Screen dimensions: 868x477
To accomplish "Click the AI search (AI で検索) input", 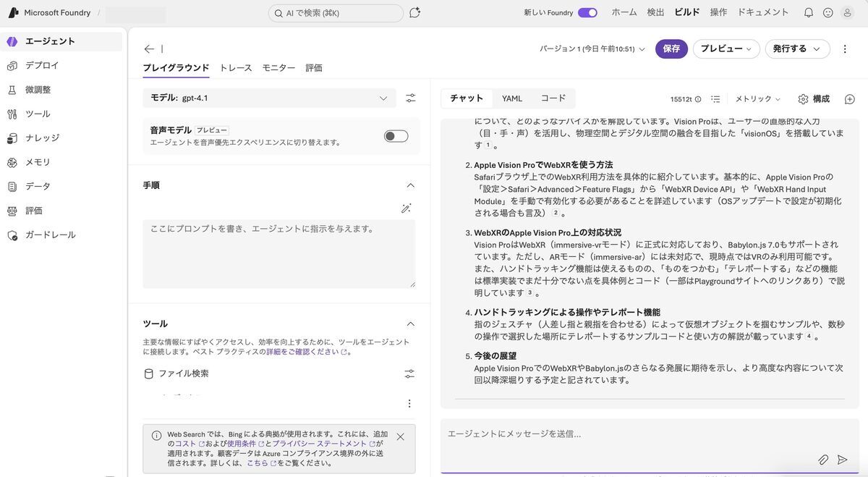I will [x=336, y=13].
